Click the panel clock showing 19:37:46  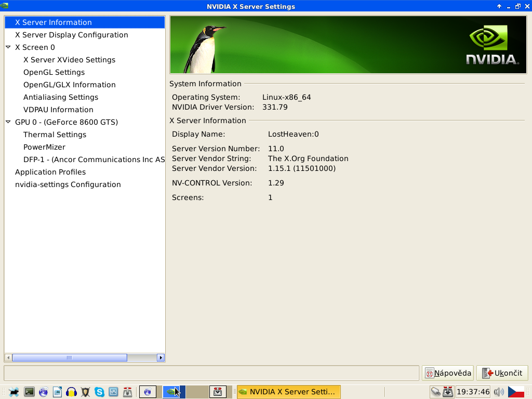pyautogui.click(x=473, y=392)
